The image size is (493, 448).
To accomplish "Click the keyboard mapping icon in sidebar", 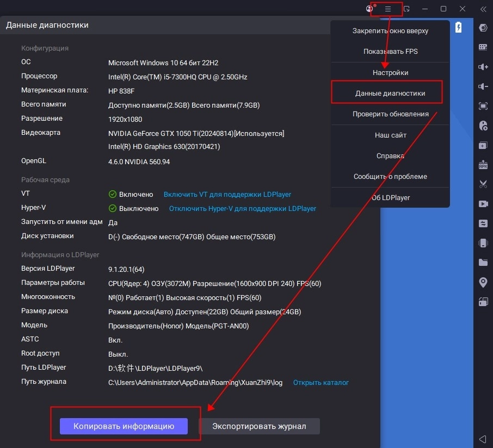I will (x=483, y=47).
